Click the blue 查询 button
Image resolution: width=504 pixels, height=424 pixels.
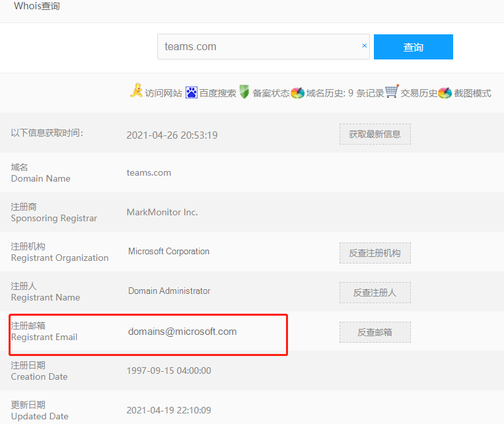(x=414, y=47)
